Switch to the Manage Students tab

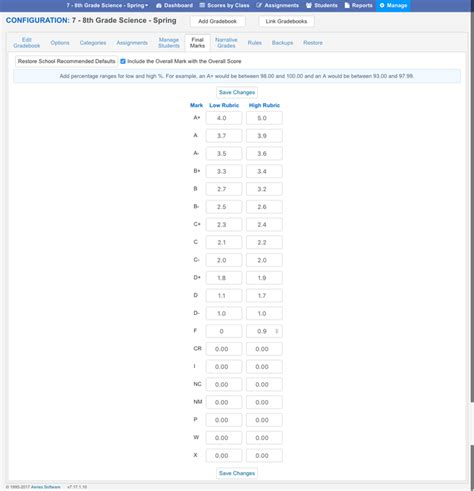(169, 43)
